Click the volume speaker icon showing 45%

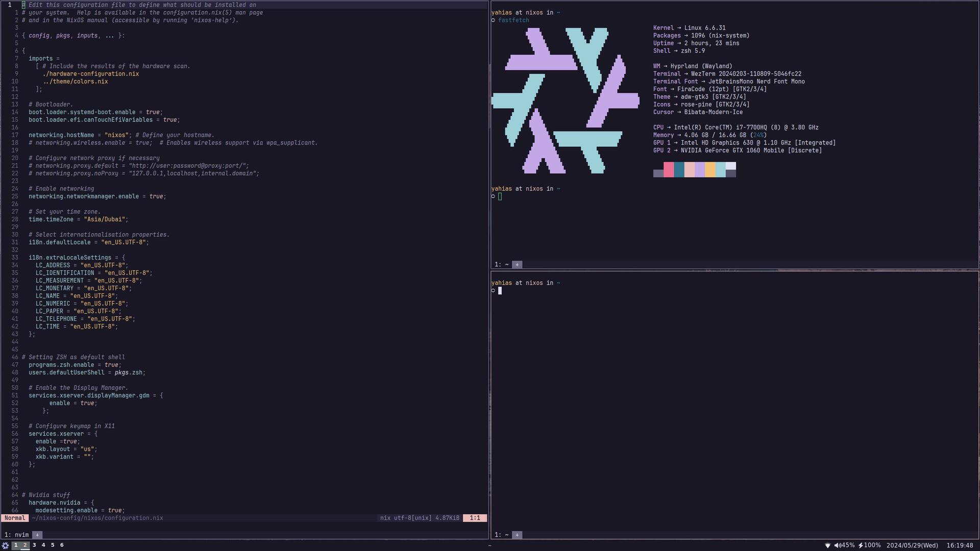point(838,545)
